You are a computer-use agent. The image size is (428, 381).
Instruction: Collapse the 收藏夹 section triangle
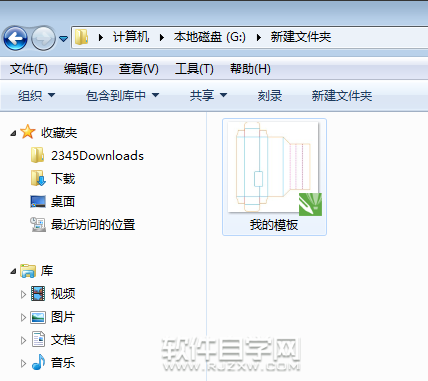pos(13,133)
